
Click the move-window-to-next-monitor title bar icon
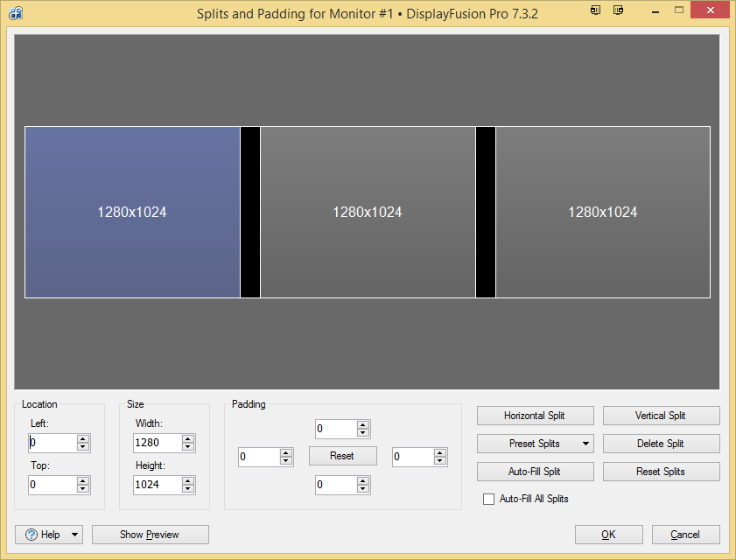coord(596,10)
